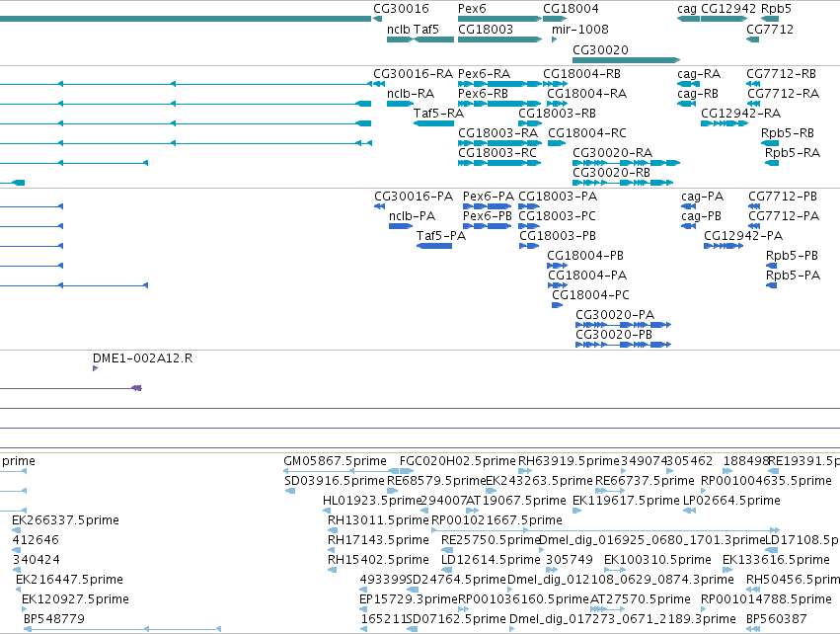
Task: Select transcript CG30020-RB
Action: coord(623,183)
